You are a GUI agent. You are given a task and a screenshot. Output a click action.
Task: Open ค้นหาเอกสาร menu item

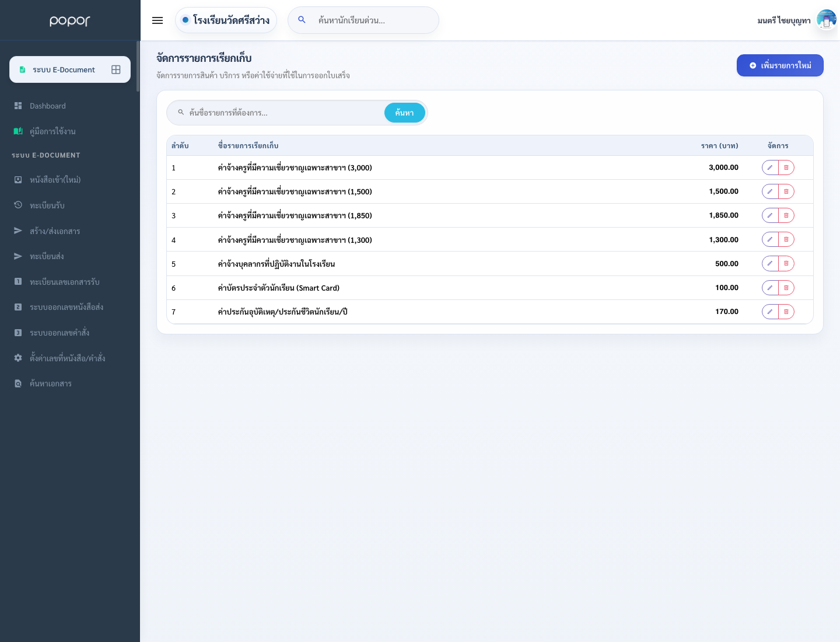pos(70,383)
